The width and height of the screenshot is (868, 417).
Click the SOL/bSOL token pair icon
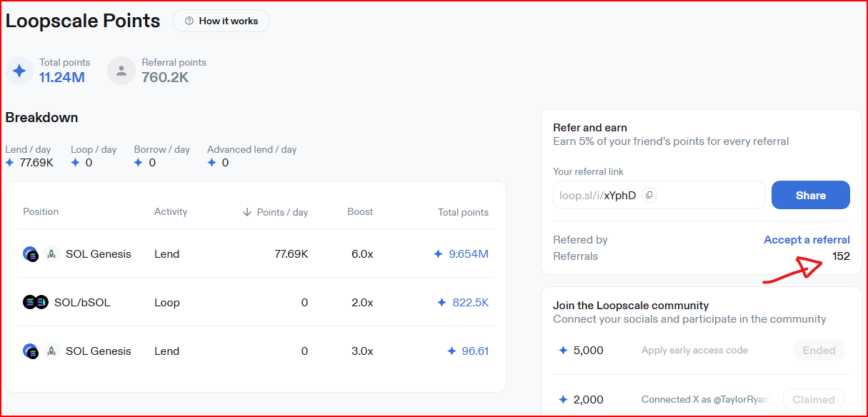point(35,302)
